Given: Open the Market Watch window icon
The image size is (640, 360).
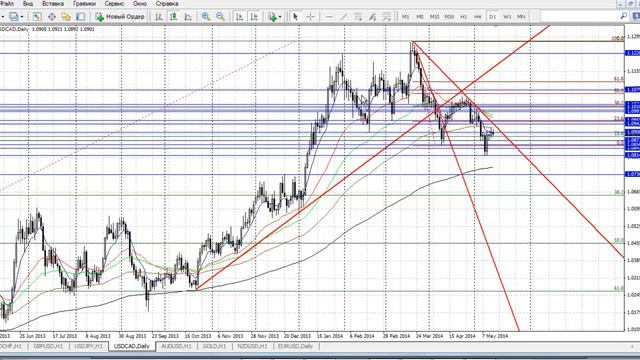Looking at the screenshot, I should click(37, 17).
